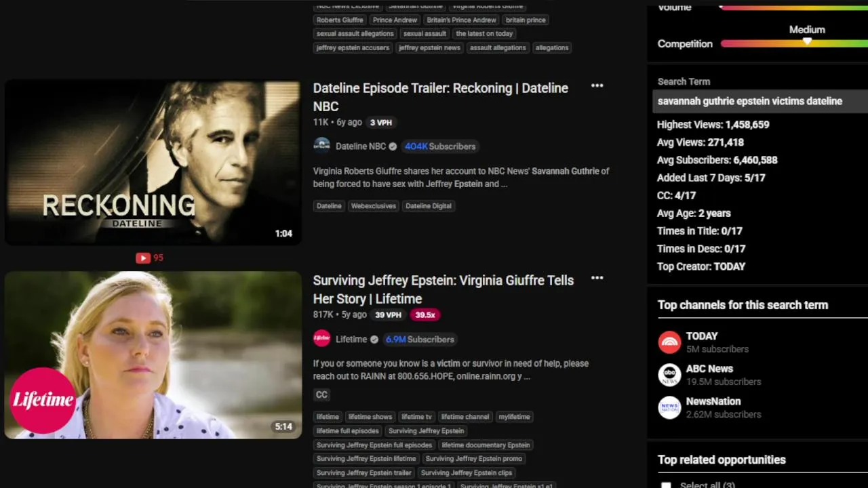
Task: Click the Highest Views: 1,458,659 stat
Action: click(713, 125)
